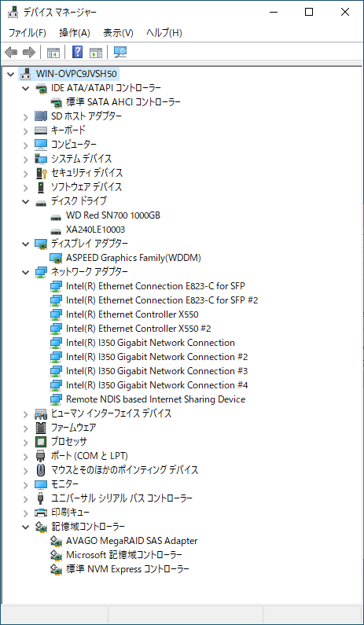Click the Back arrow toolbar icon
The image size is (364, 625).
point(11,52)
